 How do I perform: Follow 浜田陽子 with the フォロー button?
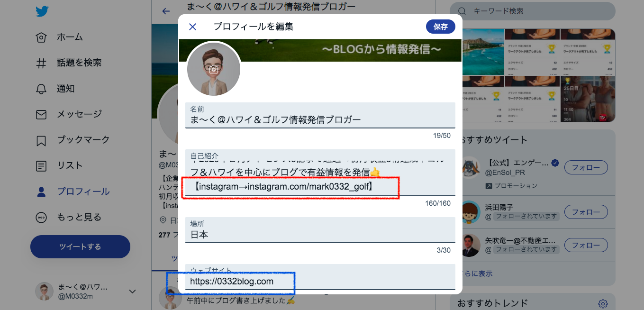(586, 211)
